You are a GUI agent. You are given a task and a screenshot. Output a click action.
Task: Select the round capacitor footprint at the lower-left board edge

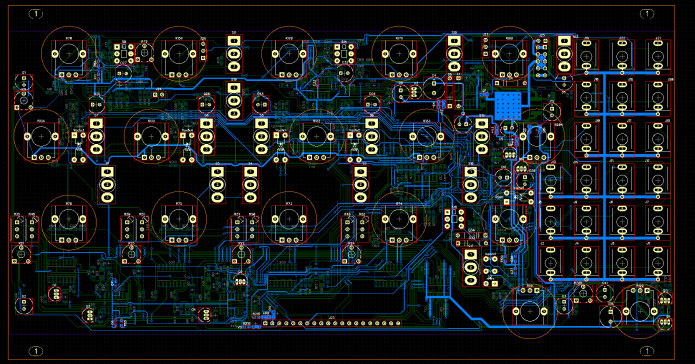click(23, 305)
